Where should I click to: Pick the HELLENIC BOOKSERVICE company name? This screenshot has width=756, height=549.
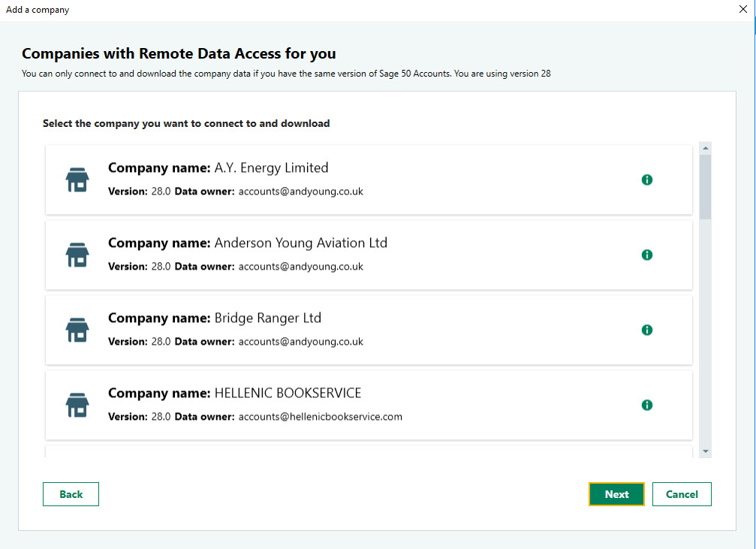(x=288, y=393)
